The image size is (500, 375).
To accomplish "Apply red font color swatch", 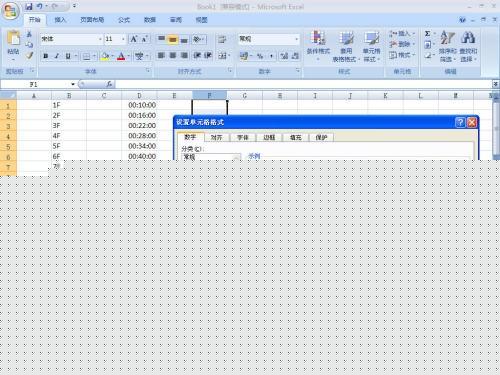I will coord(121,56).
